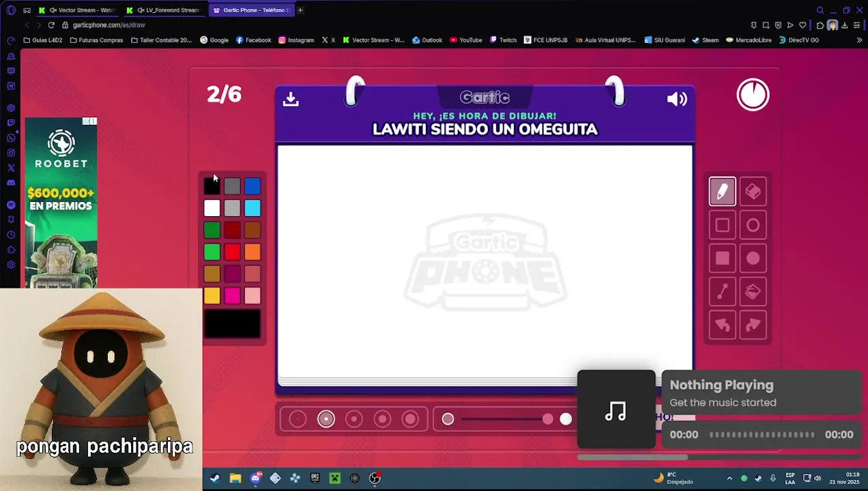Screen dimensions: 868x491
Task: Open the MercadoLibre bookmark
Action: point(749,40)
